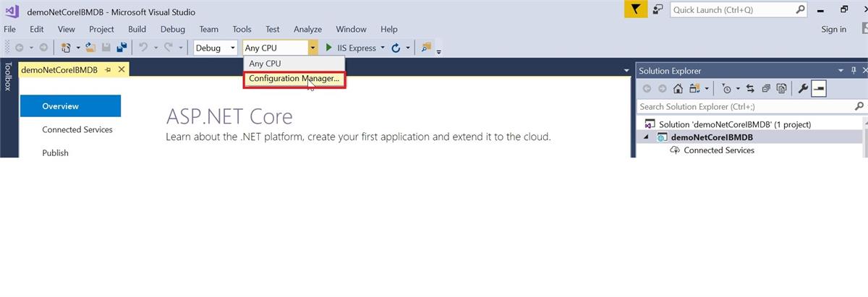Click the Search Solution Explorer magnifier icon
The image size is (868, 297).
click(859, 107)
